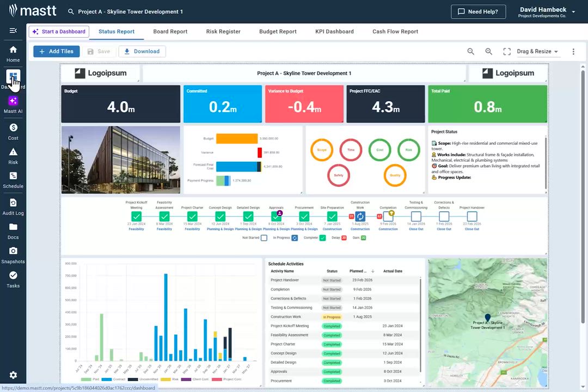Open the David Hambeck account dropdown
Viewport: 588px width, 392px height.
tap(544, 11)
